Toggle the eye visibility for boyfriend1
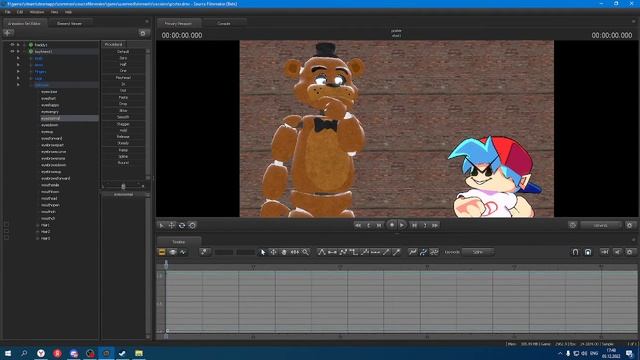The height and width of the screenshot is (360, 640). (x=12, y=51)
